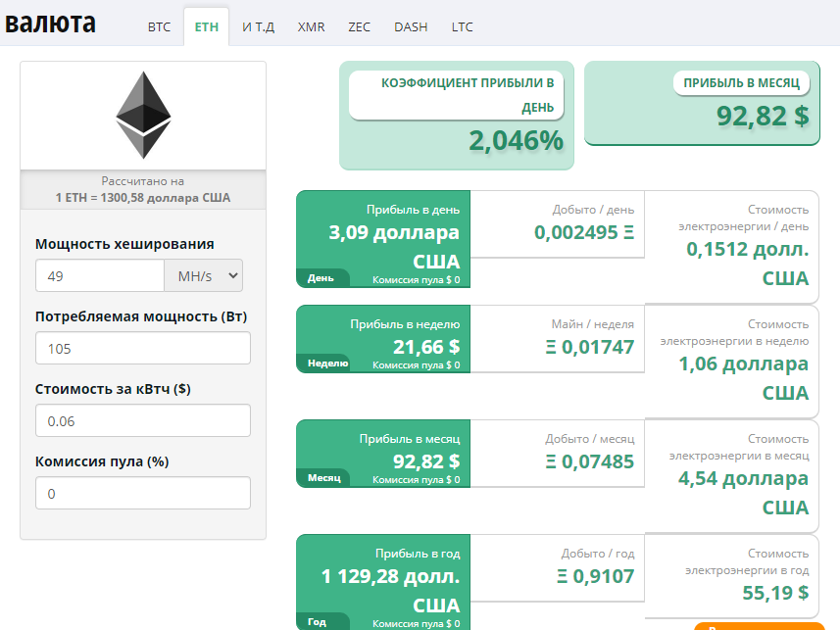Viewport: 840px width, 630px height.
Task: Click the Прибыль в месяц summary card
Action: [x=702, y=103]
